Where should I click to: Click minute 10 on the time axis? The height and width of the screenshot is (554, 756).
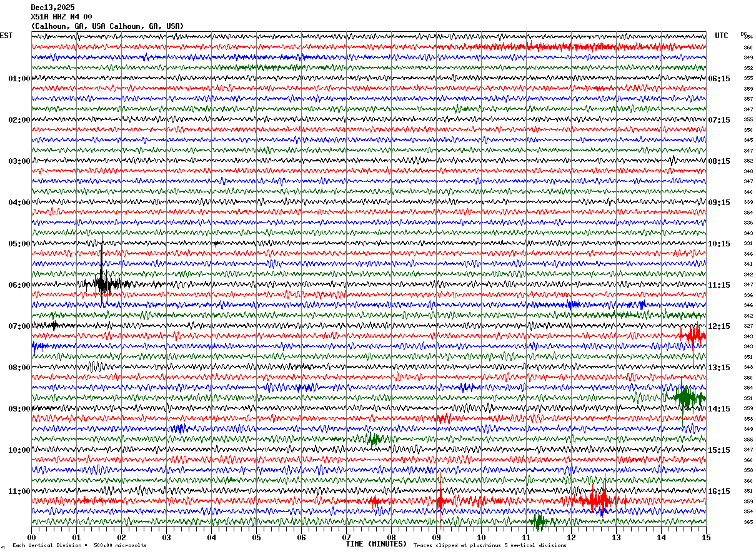click(x=482, y=537)
